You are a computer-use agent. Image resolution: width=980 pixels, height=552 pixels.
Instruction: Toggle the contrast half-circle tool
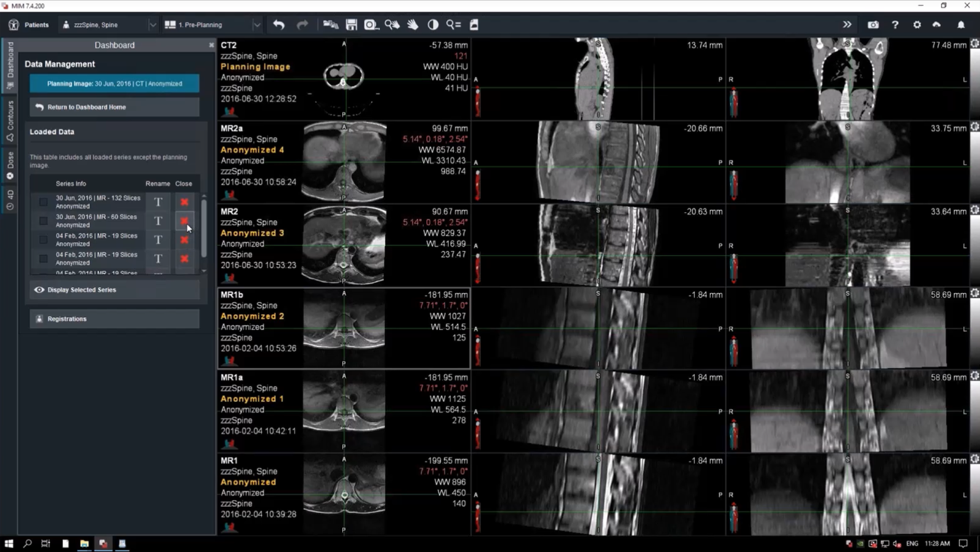tap(433, 25)
